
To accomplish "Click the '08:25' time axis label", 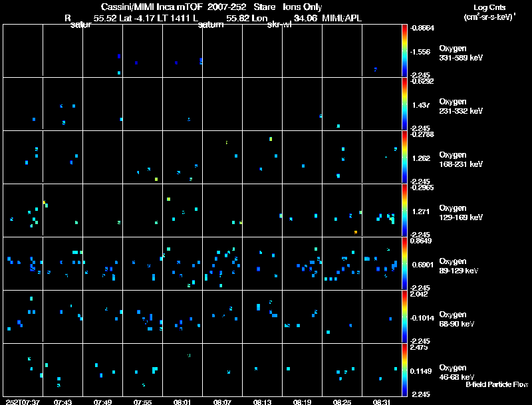I will tap(342, 402).
